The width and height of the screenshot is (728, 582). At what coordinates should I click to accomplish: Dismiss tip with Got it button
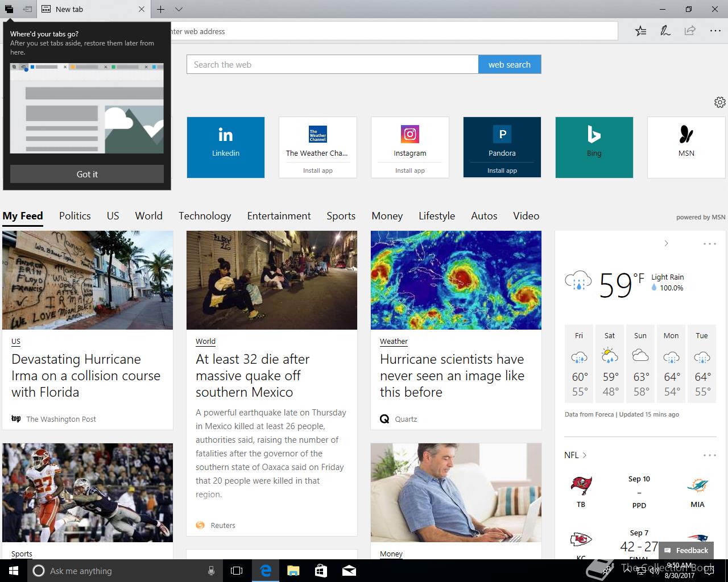point(87,174)
